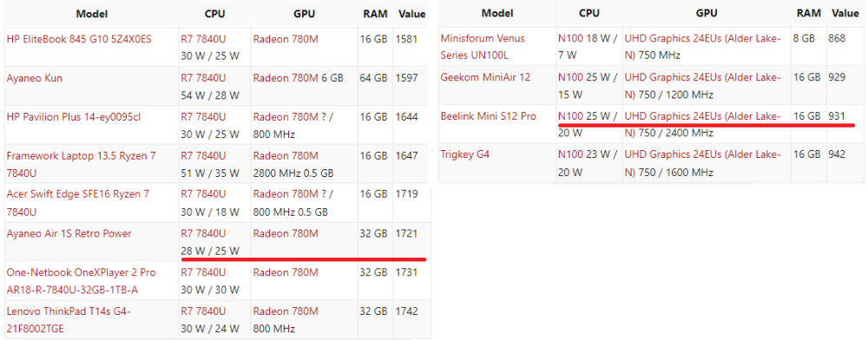Click UHD Graphics 24EUs link in Geekom row

(x=702, y=85)
